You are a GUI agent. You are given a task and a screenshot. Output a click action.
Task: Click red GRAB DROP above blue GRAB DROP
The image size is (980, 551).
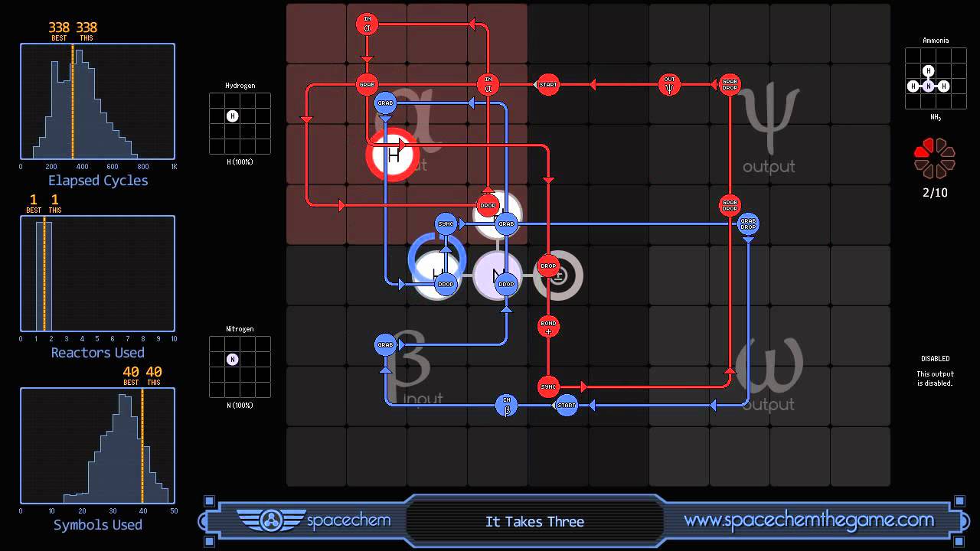tap(730, 205)
